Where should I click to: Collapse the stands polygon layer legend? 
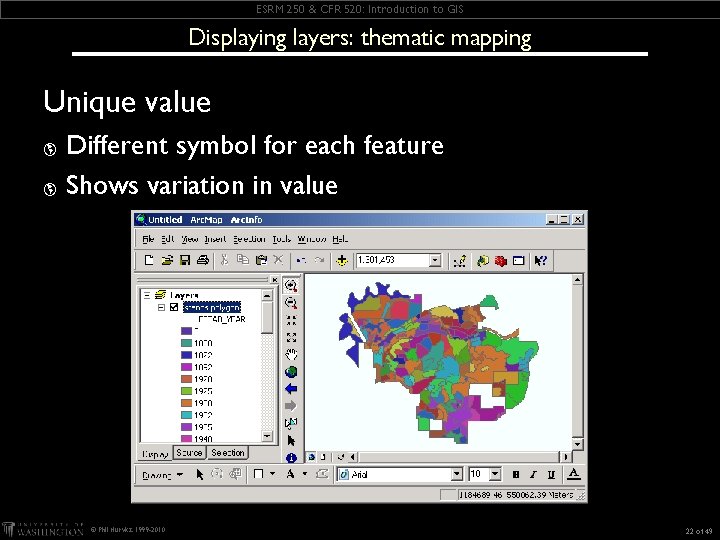161,307
